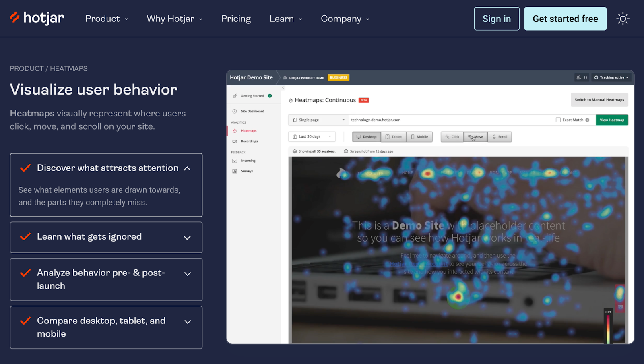
Task: Open the Why Hotjar menu
Action: tap(175, 19)
